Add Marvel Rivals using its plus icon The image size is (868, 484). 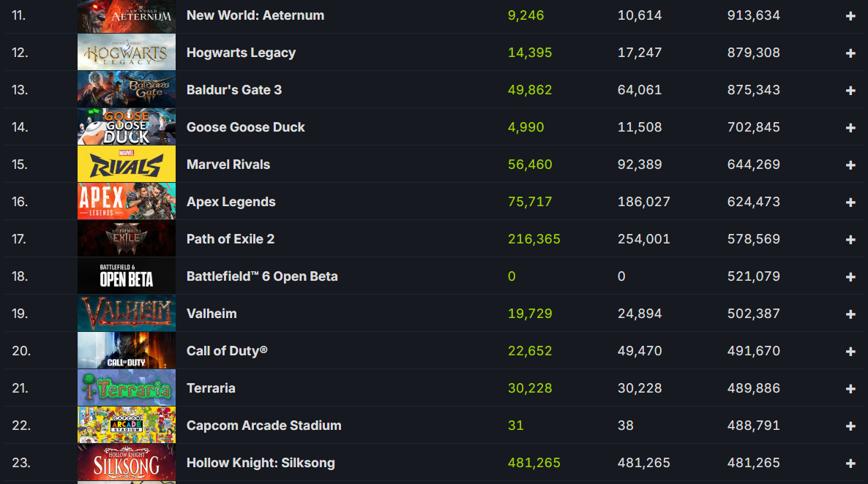point(850,165)
